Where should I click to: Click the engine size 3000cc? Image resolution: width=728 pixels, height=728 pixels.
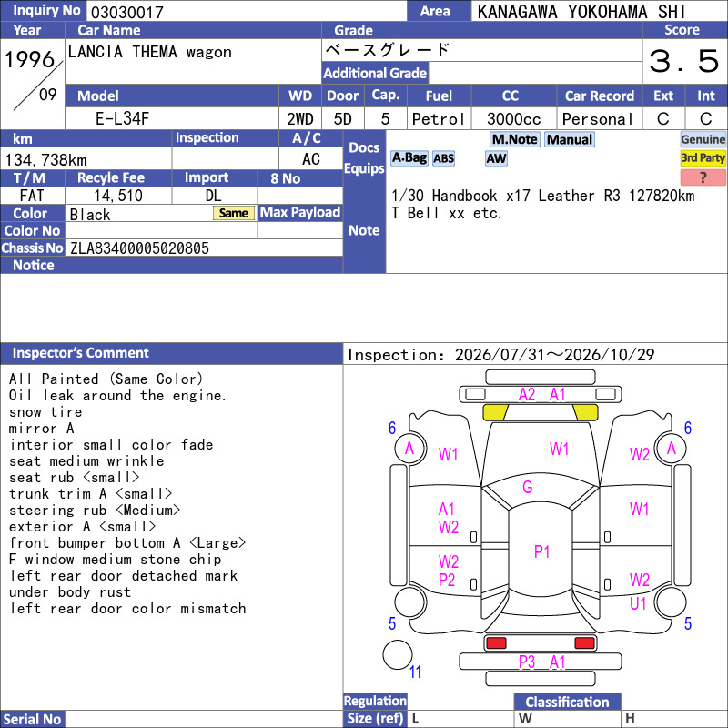click(x=513, y=119)
